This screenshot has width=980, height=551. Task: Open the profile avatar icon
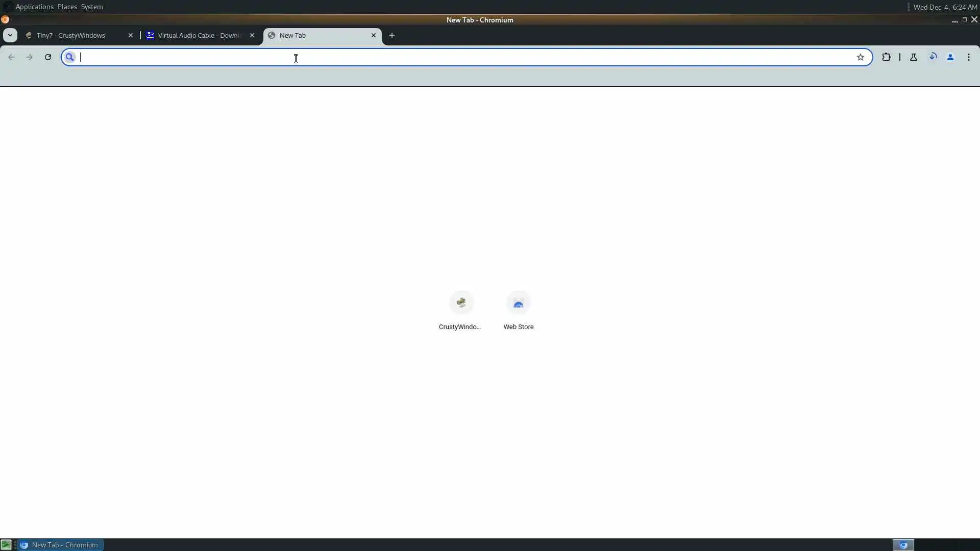pos(950,57)
